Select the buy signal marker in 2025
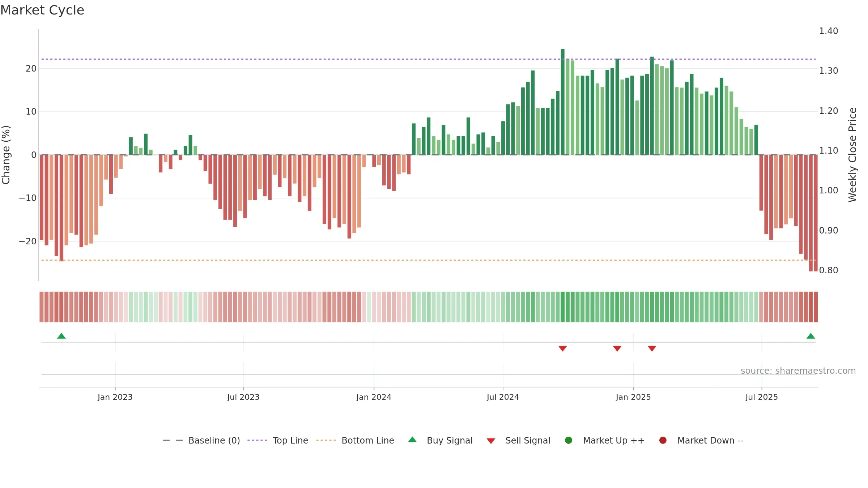The height and width of the screenshot is (488, 868). 811,336
